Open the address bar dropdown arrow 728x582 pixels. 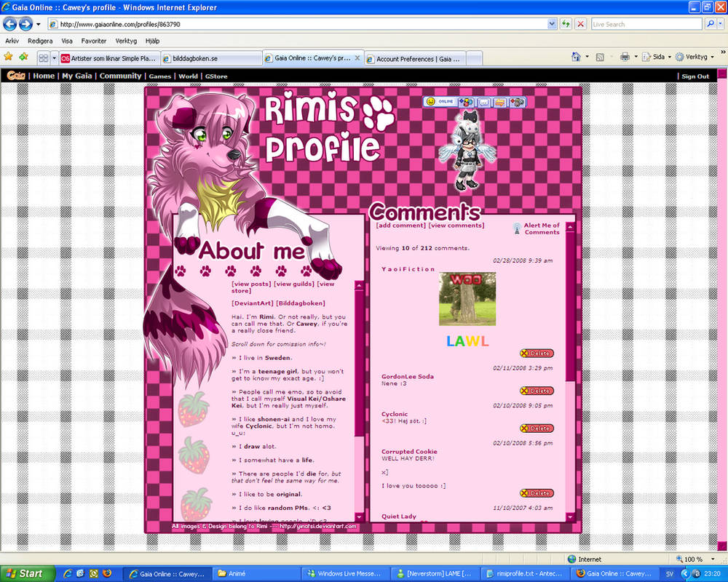(553, 23)
